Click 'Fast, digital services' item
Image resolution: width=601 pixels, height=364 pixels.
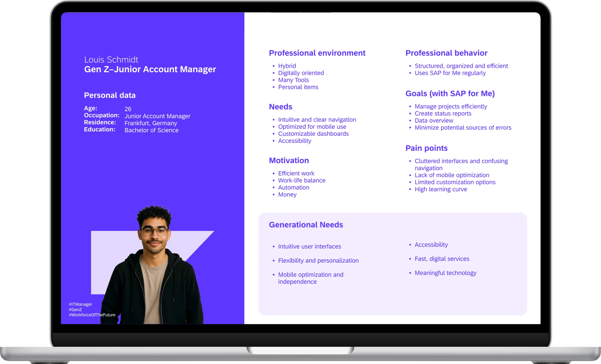442,259
